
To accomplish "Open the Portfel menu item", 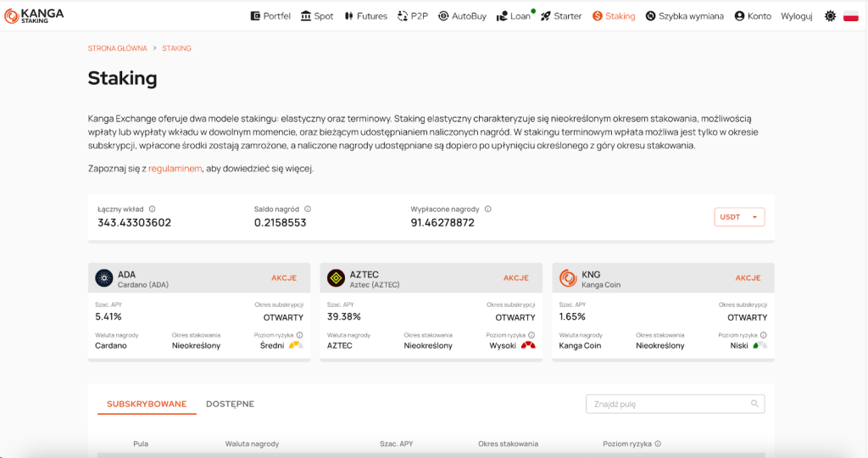I will (x=270, y=16).
